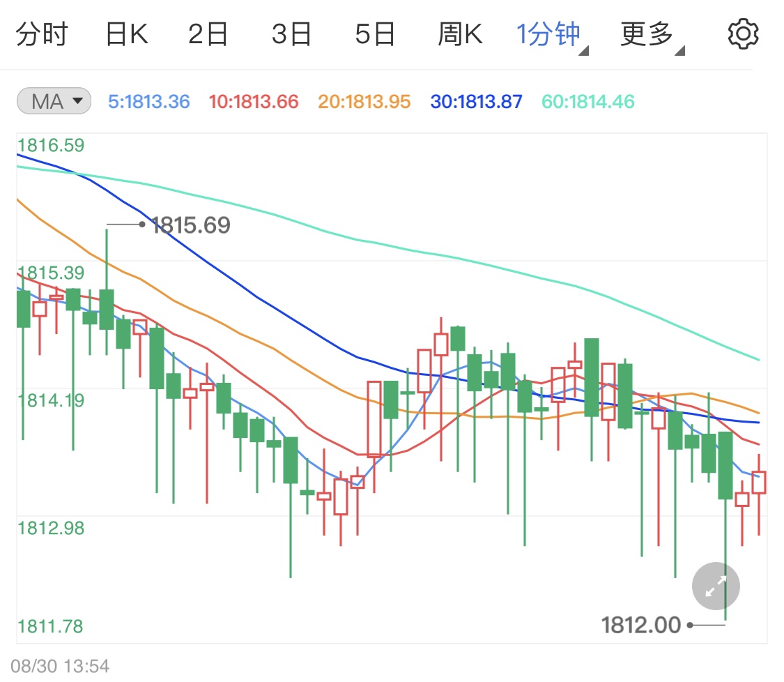
Task: Click the MA20 value 20:1813.95
Action: [x=364, y=102]
